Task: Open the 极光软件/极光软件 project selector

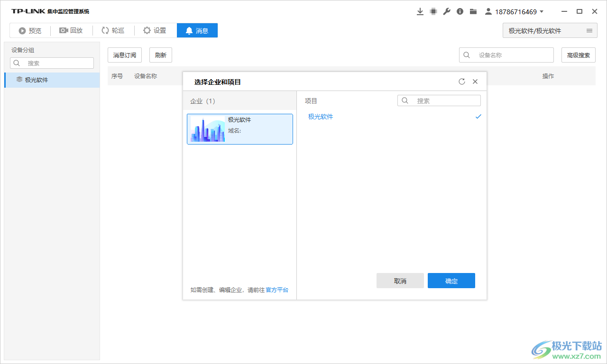Action: point(549,30)
